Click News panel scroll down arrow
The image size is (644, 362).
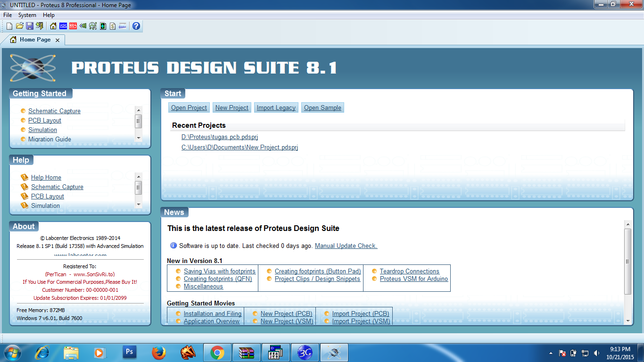click(627, 321)
